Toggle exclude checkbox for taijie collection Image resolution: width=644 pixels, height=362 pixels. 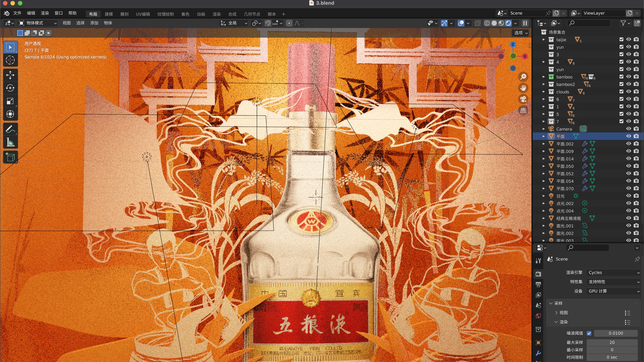[x=621, y=40]
